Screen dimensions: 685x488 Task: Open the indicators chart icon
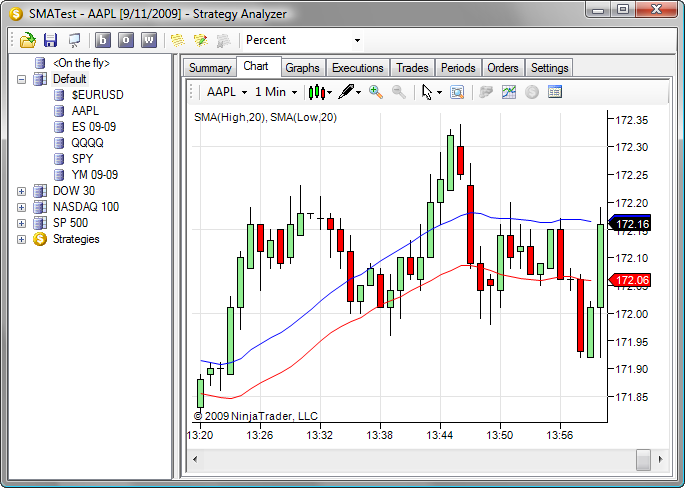coord(509,92)
